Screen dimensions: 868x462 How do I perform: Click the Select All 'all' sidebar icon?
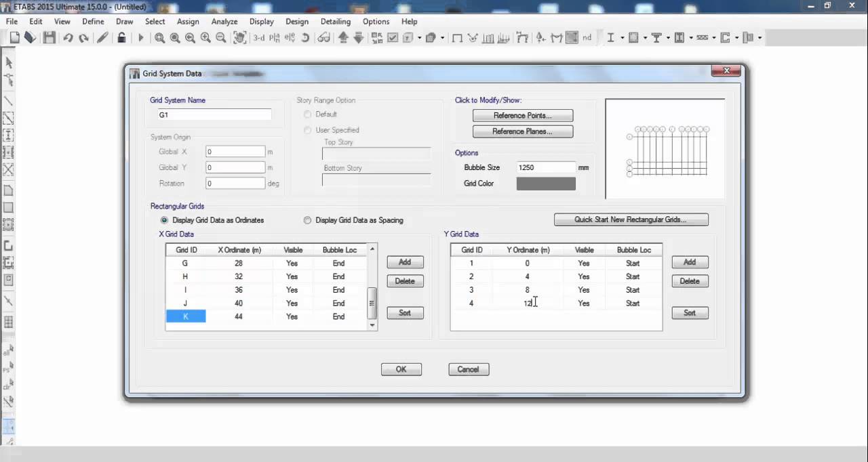[9, 351]
